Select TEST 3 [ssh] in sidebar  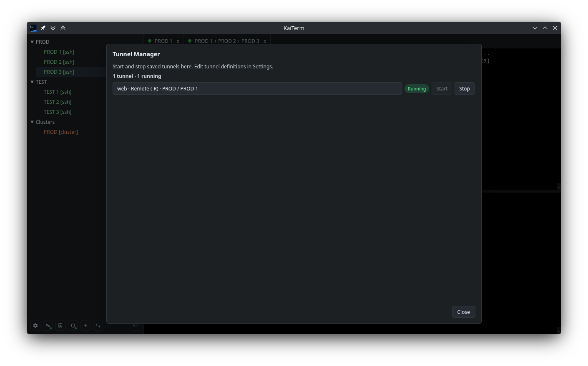58,112
